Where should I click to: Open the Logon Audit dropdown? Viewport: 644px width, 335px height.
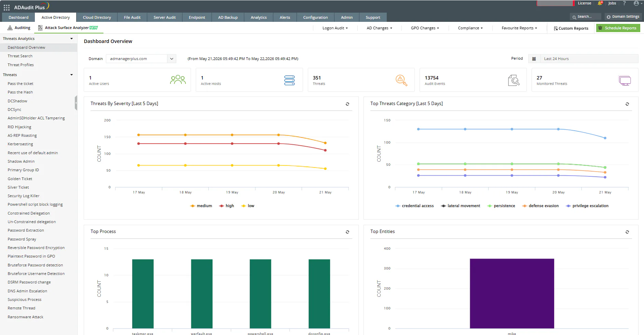[x=335, y=28]
